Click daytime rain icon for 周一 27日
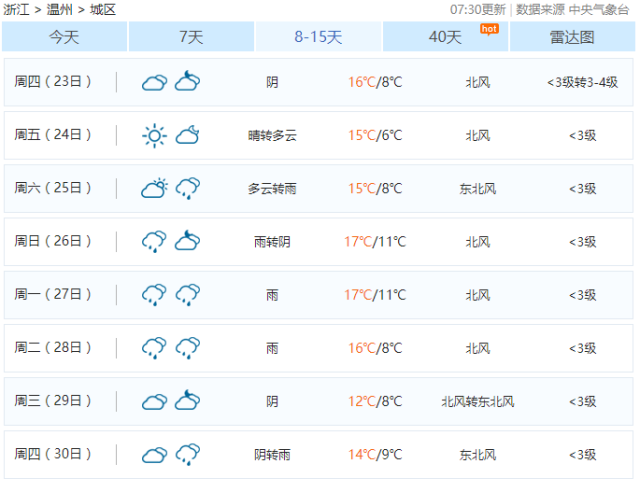 154,295
